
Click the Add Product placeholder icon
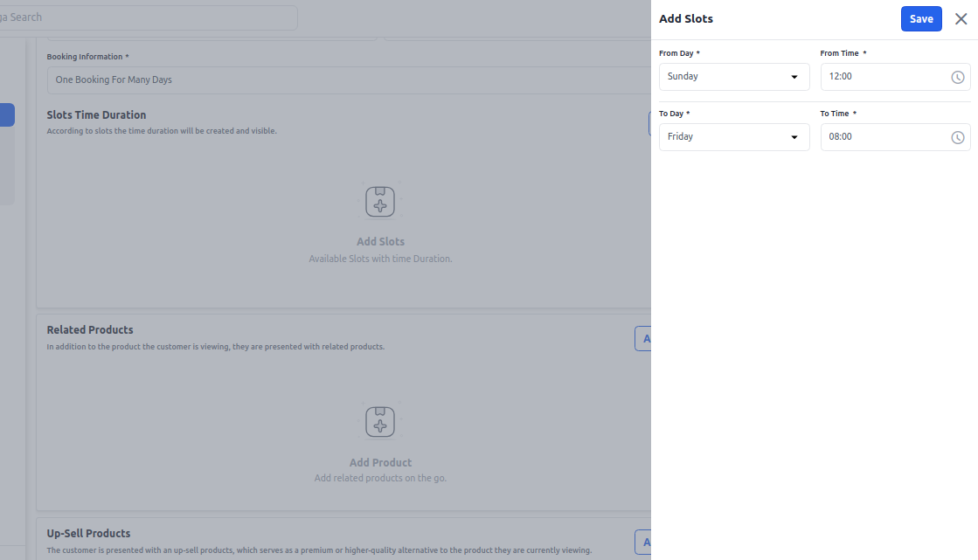pyautogui.click(x=380, y=422)
